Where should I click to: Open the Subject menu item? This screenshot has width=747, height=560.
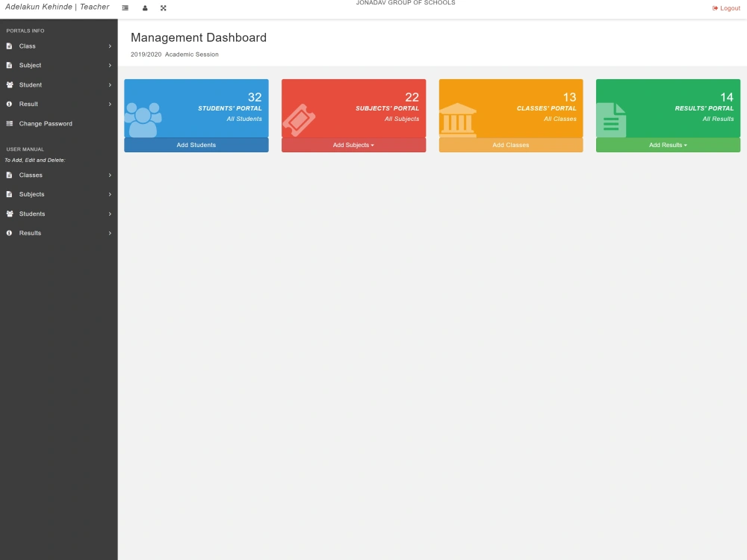pos(58,65)
